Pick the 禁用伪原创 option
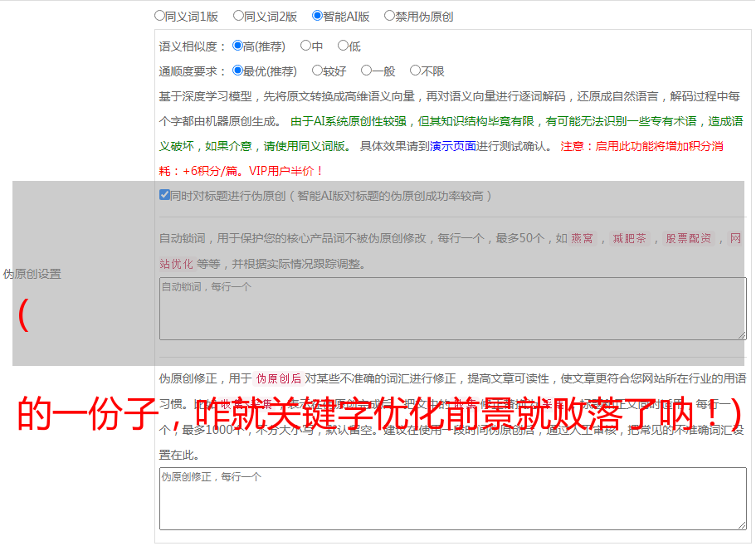Viewport: 756px width, 546px height. coord(389,15)
